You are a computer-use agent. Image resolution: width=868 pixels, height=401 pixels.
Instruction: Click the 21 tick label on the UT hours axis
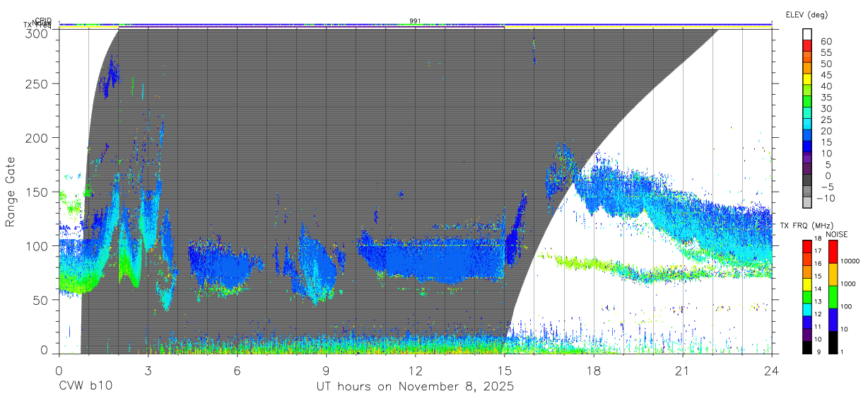pyautogui.click(x=682, y=370)
